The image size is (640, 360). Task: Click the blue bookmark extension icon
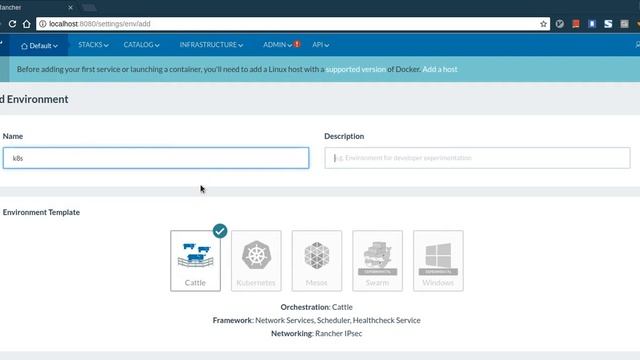tap(592, 24)
